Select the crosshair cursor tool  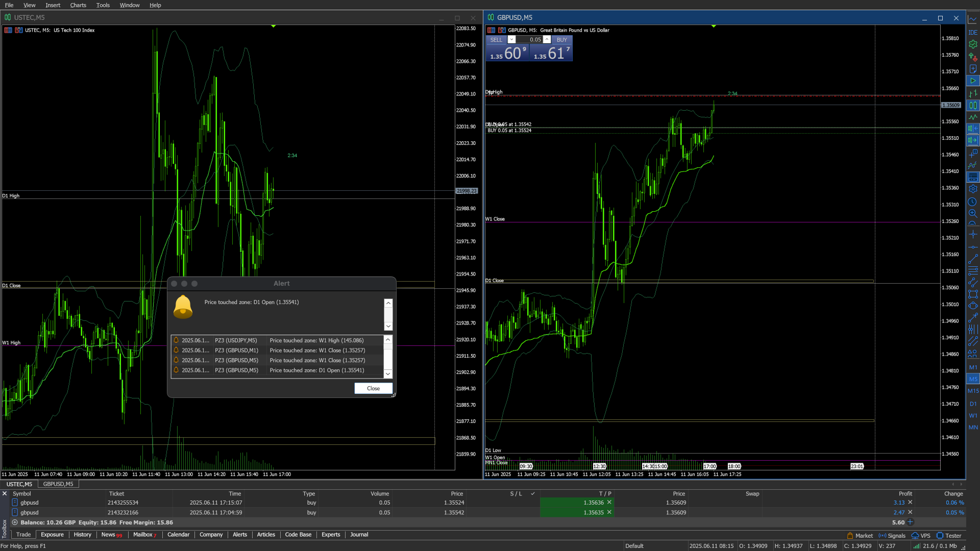coord(973,234)
